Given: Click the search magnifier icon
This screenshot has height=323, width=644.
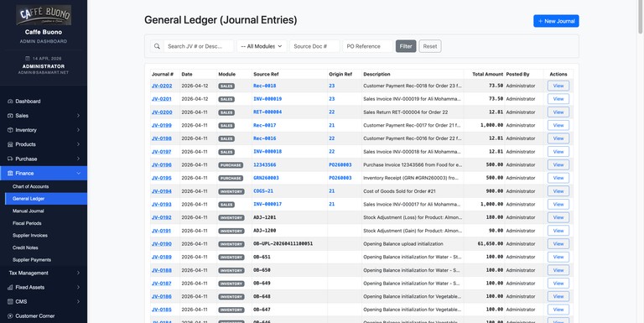Looking at the screenshot, I should click(157, 46).
